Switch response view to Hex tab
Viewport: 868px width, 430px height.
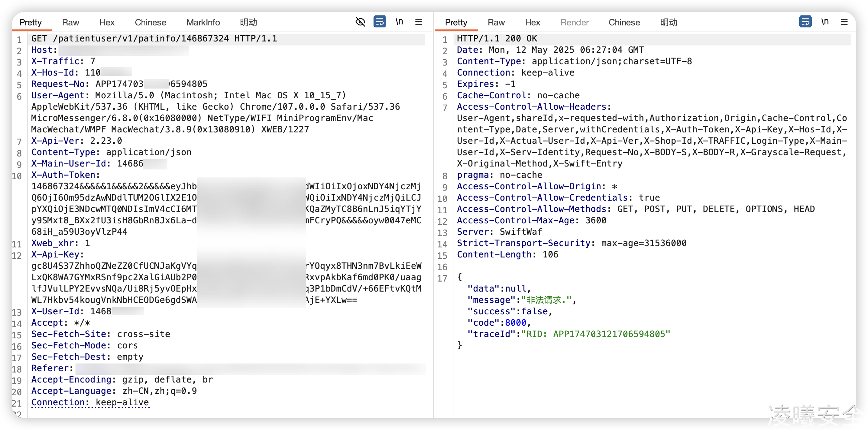click(532, 23)
